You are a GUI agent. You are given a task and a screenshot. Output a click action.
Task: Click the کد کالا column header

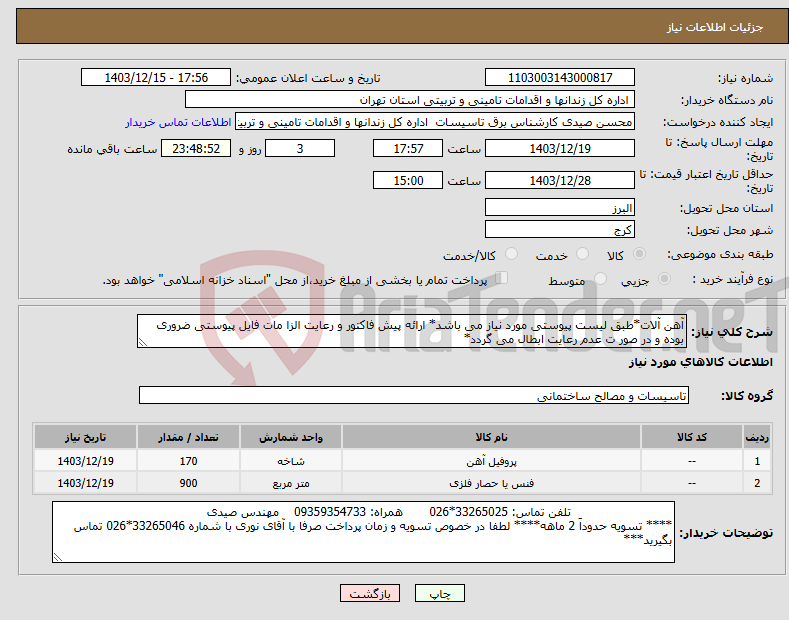pyautogui.click(x=692, y=437)
